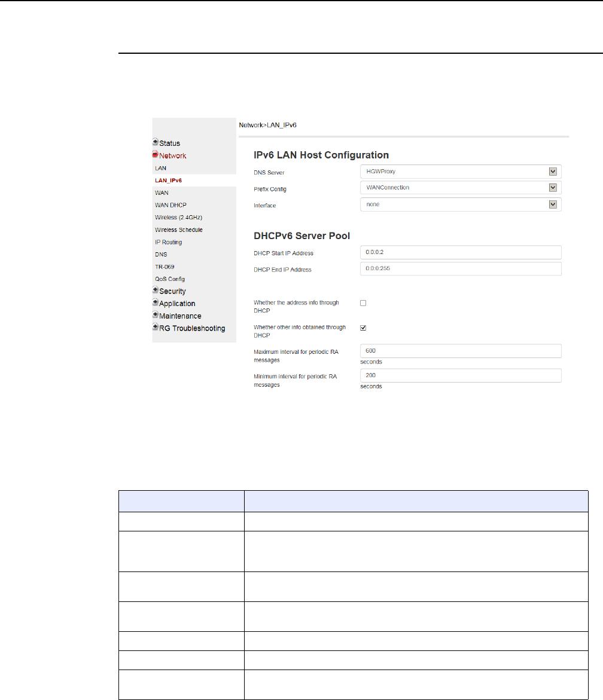
Task: Click the Network section label
Action: click(x=172, y=156)
